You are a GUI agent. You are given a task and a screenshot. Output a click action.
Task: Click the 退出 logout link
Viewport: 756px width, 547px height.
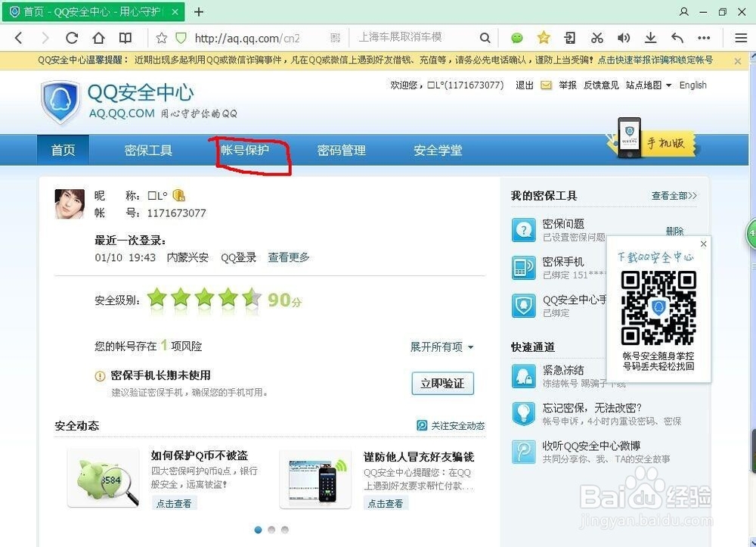click(x=525, y=85)
